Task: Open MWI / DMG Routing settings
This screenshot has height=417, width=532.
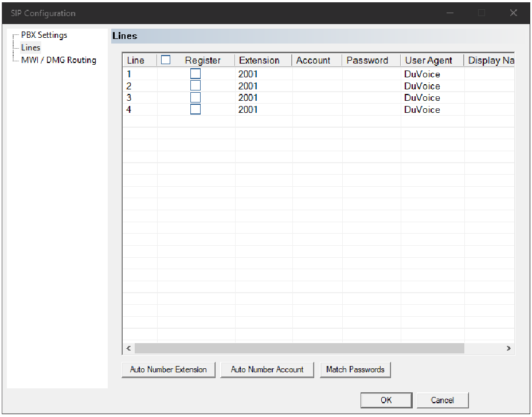Action: tap(58, 60)
